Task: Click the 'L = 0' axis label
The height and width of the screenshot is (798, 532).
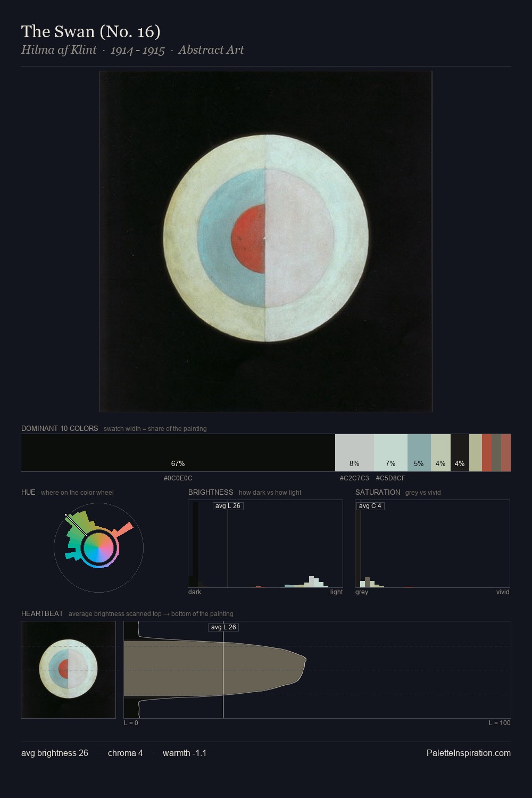Action: 131,723
